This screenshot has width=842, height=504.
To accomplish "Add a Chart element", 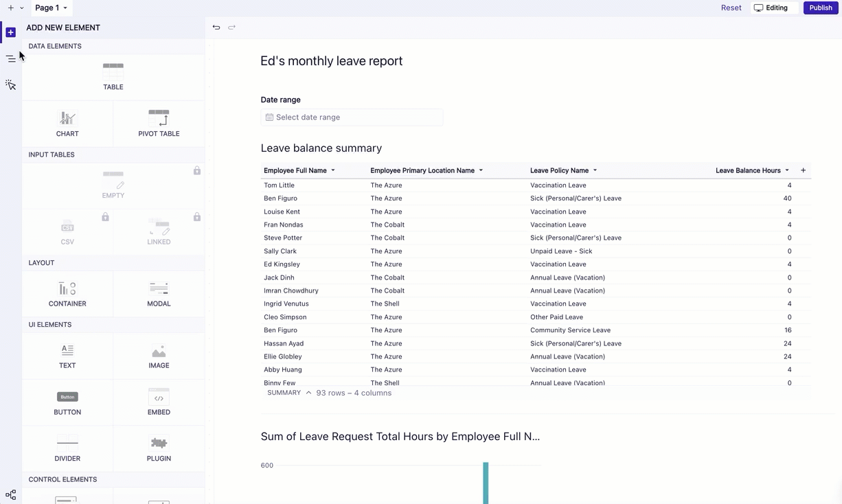I will tap(67, 124).
